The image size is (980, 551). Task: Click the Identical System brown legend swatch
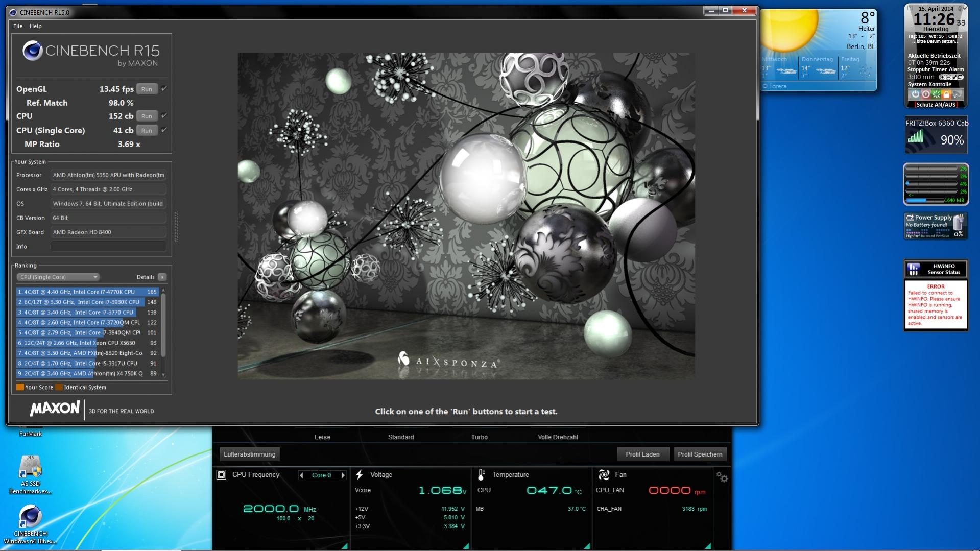[x=59, y=387]
